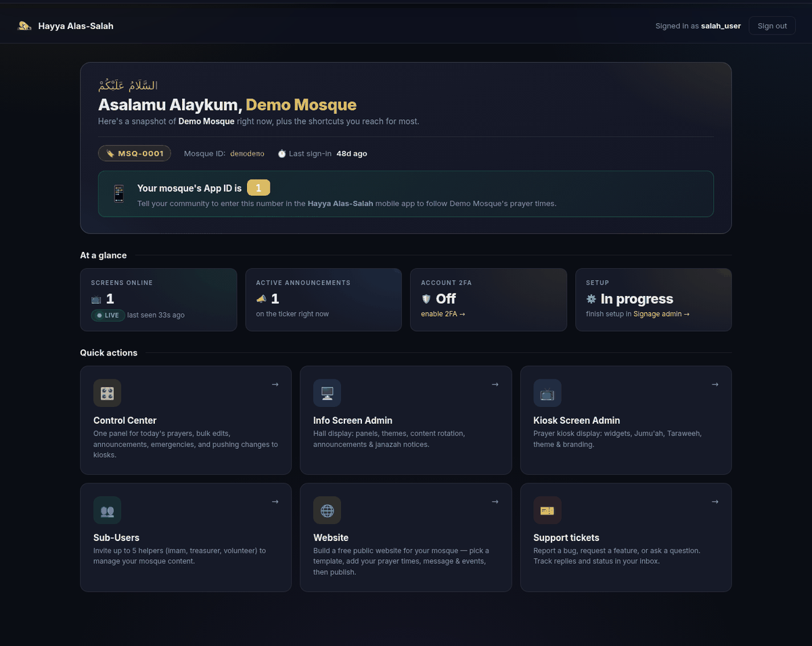
Task: Click the arrow on Control Center card
Action: click(x=275, y=385)
